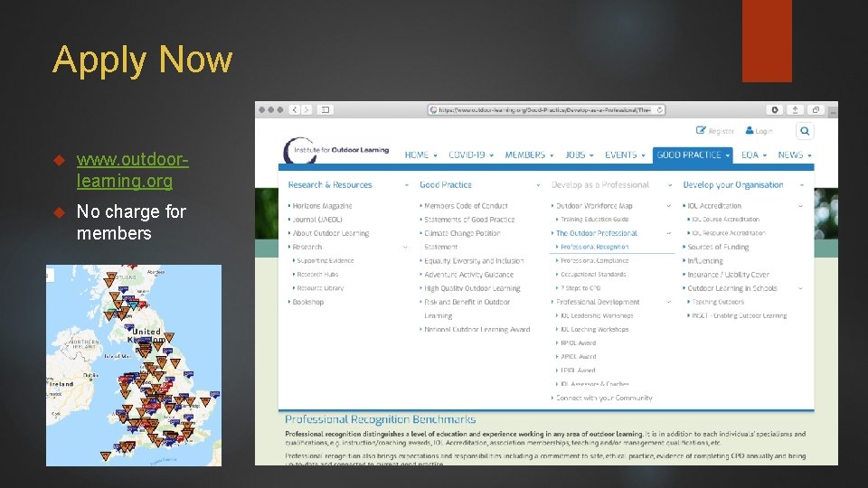Open the www.outdoor-learning.org link on the slide
868x488 pixels.
pyautogui.click(x=132, y=170)
